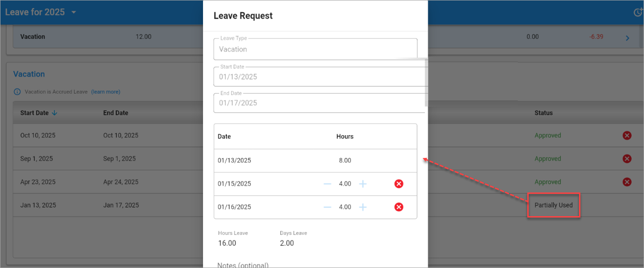Click 4.00 hours value for 01/16/2025
This screenshot has width=644, height=268.
(x=345, y=207)
